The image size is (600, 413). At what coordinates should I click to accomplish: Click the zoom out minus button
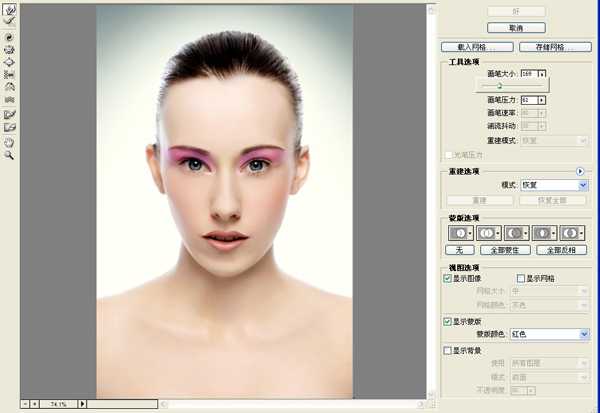[25, 404]
